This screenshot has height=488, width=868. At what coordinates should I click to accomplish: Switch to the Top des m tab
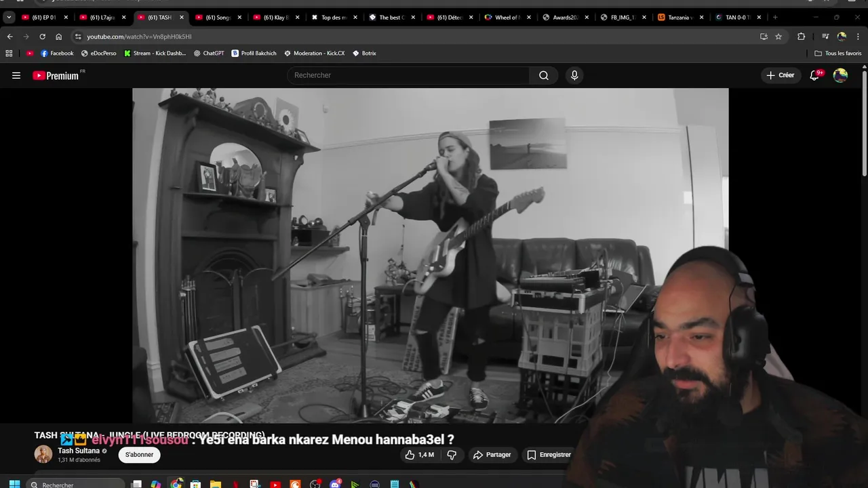click(333, 17)
